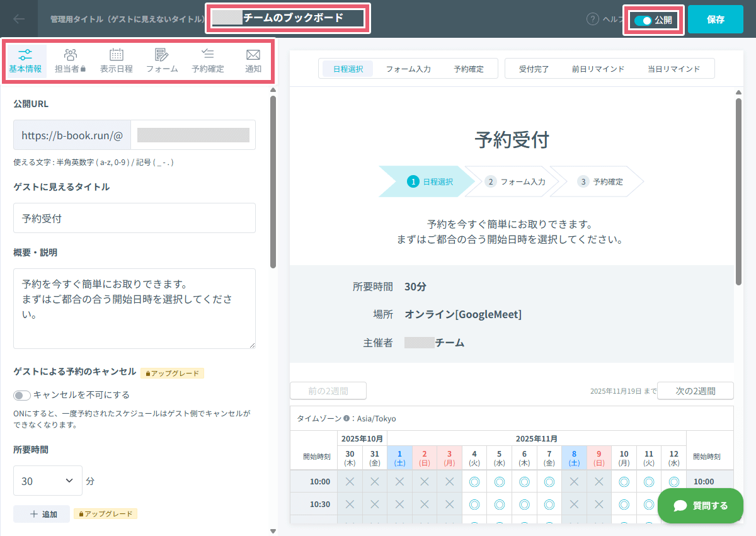Open the フォーム form settings icon
This screenshot has height=536, width=756.
click(x=161, y=60)
